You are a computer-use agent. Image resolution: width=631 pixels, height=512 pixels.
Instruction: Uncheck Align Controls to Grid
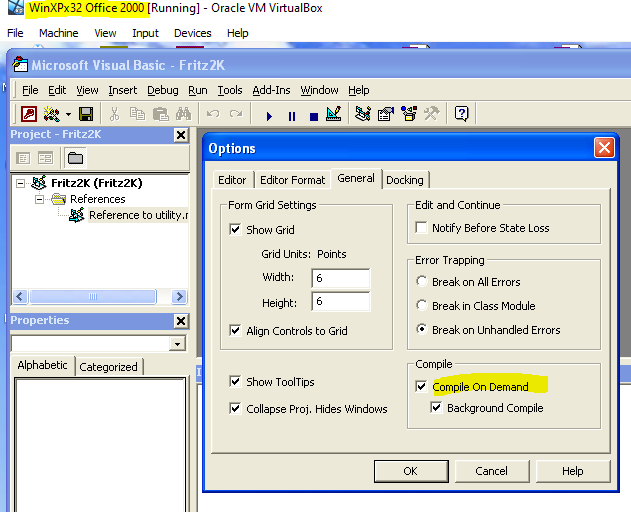pos(235,330)
